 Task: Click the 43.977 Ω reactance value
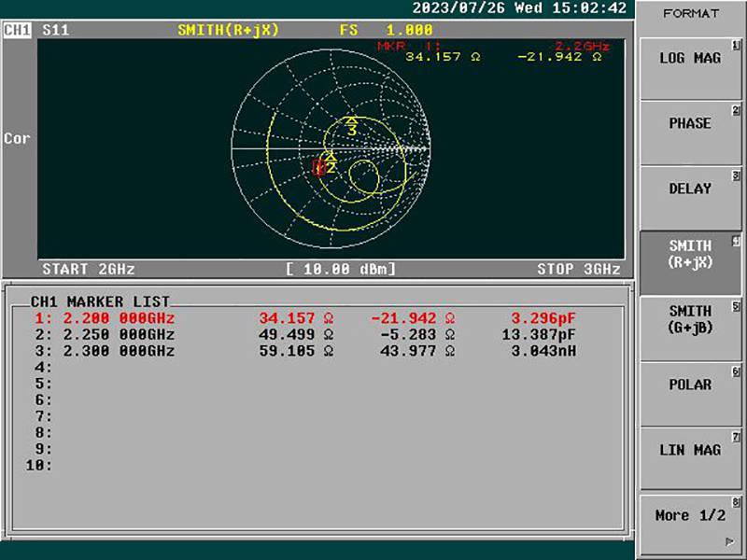pos(417,351)
